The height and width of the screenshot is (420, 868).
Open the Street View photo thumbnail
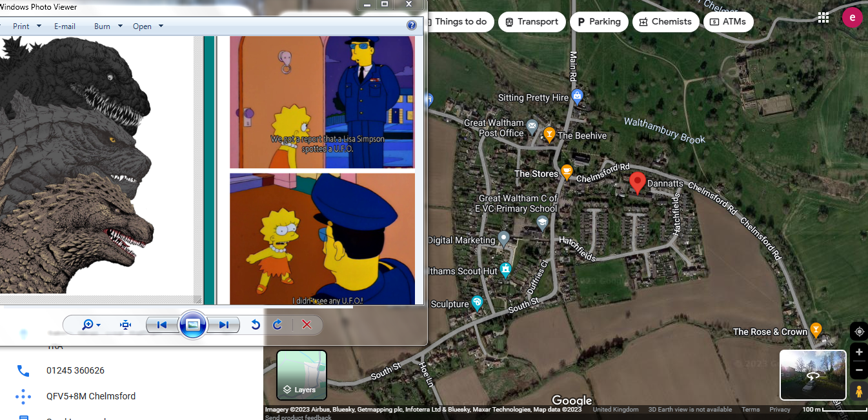click(813, 375)
